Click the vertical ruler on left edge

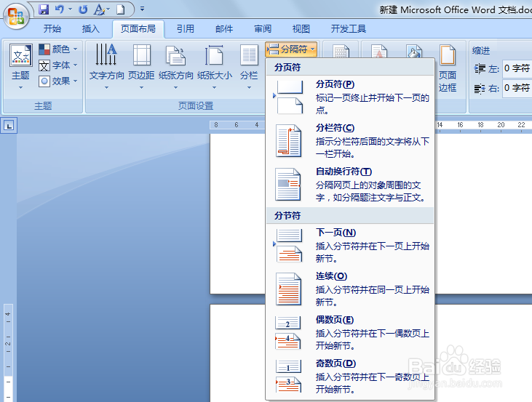8,353
